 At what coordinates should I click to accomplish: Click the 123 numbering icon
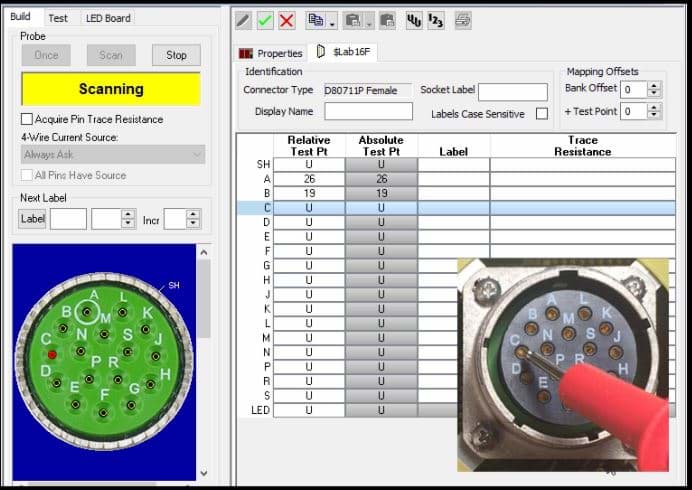tap(435, 20)
